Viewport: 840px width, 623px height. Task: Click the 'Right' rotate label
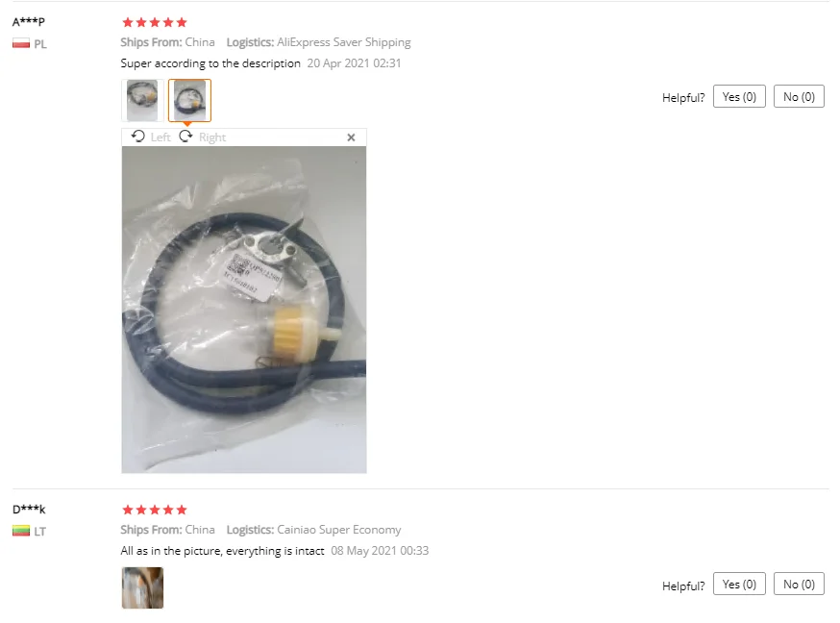212,137
